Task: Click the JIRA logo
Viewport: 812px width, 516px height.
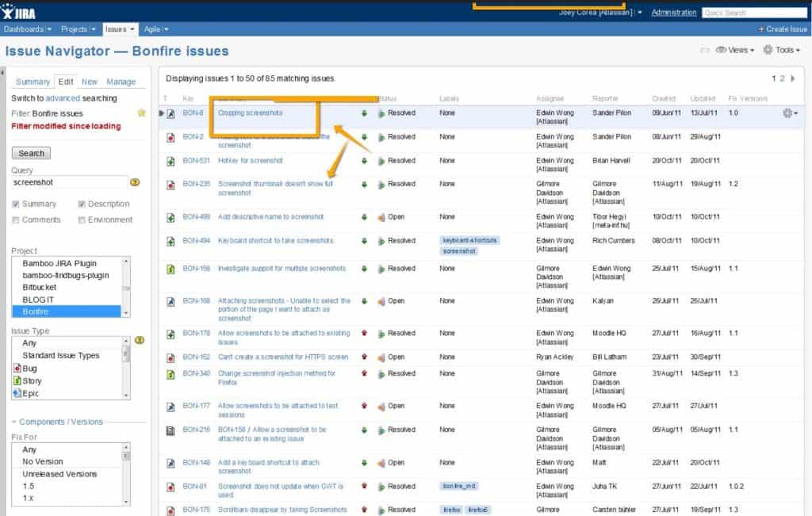Action: pos(18,12)
